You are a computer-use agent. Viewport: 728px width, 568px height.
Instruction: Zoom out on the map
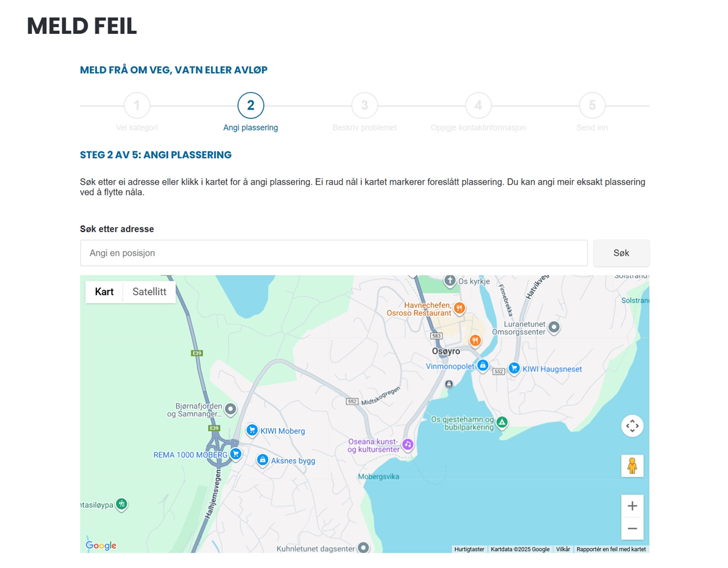tap(632, 529)
